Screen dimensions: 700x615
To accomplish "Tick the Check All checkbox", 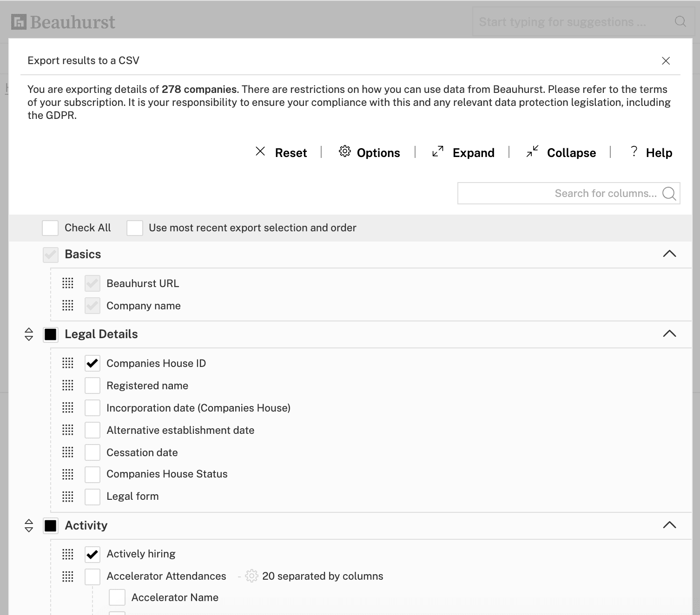I will pos(50,228).
